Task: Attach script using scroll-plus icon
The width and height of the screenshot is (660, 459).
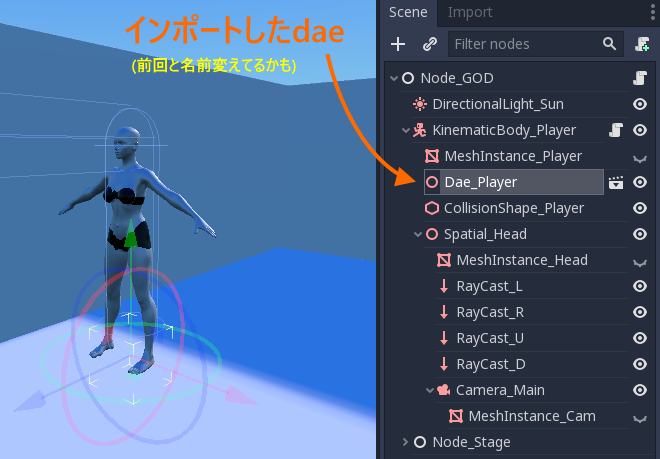Action: coord(642,44)
